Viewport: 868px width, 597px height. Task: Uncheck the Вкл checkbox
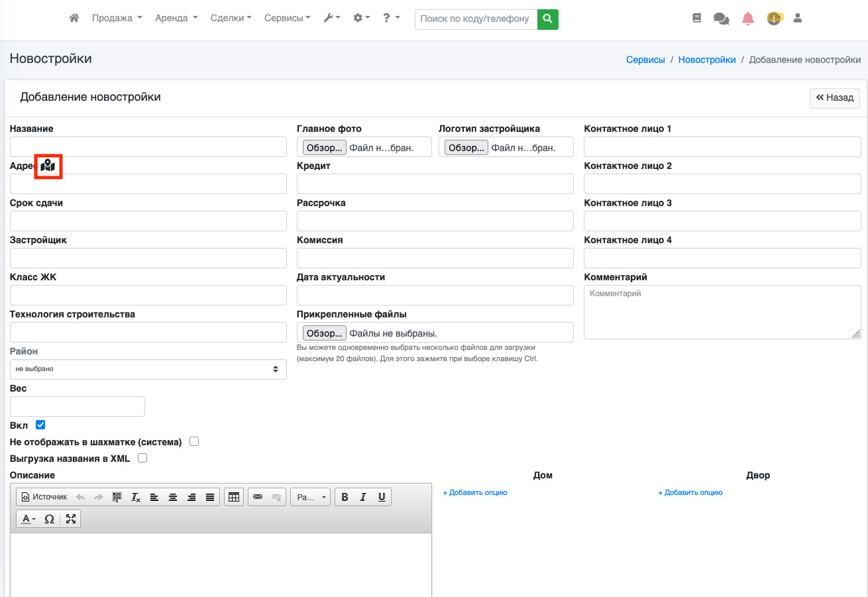click(x=40, y=425)
